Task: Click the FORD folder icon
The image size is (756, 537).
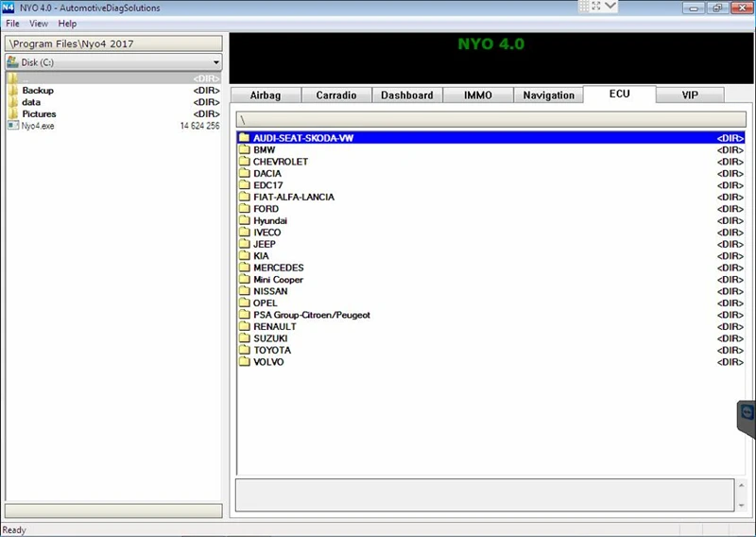Action: (x=245, y=208)
